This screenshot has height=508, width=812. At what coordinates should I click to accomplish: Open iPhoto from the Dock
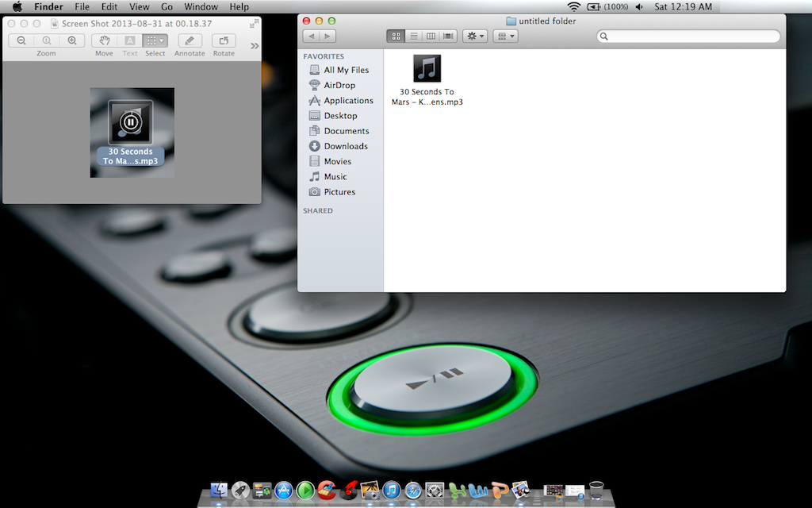click(370, 490)
